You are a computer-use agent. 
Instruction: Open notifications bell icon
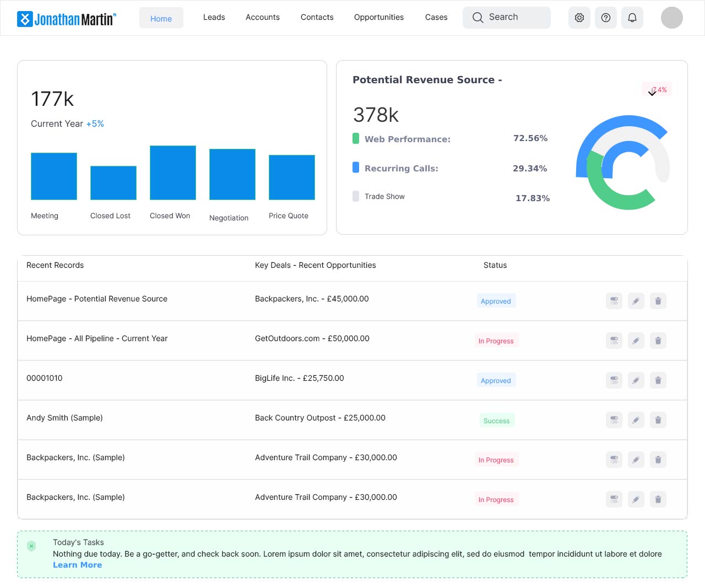(x=632, y=18)
